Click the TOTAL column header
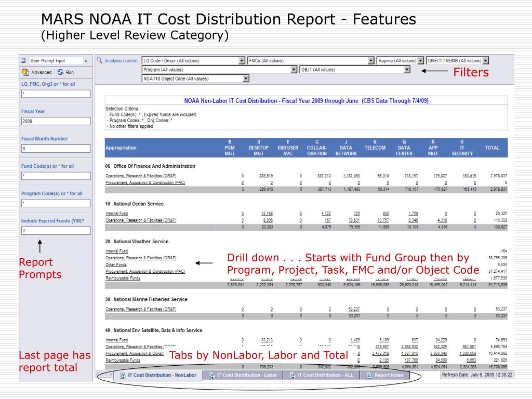The height and width of the screenshot is (399, 532). pos(492,148)
